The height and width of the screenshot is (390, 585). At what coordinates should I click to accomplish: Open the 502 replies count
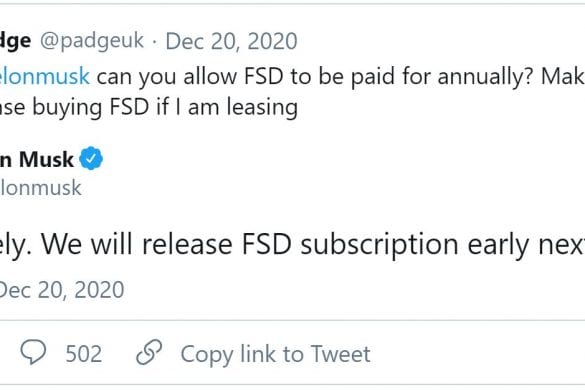pyautogui.click(x=84, y=354)
